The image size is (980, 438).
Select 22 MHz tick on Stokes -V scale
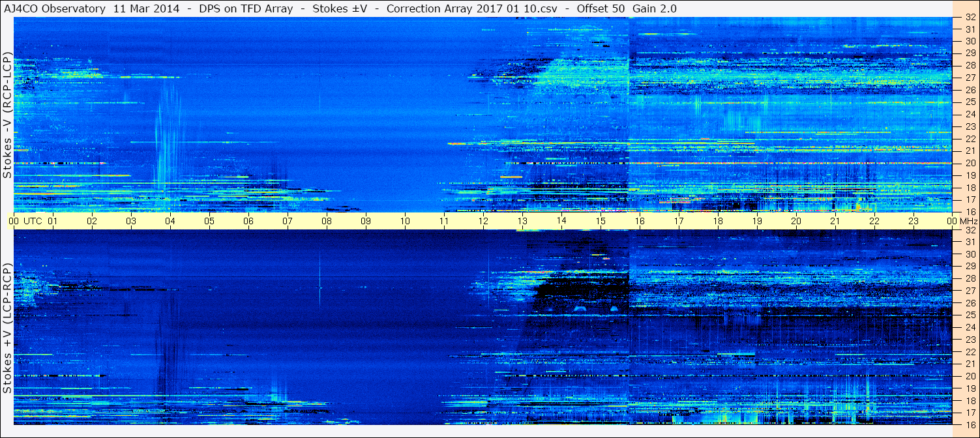[x=970, y=139]
